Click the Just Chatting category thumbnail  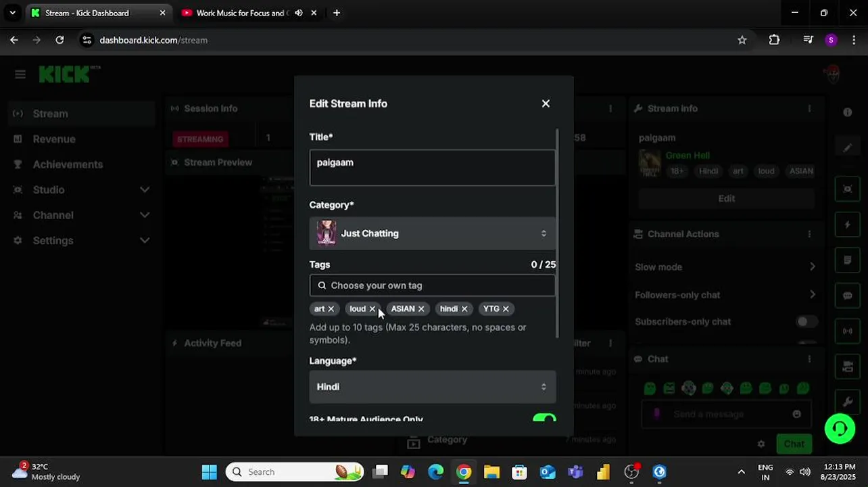pyautogui.click(x=327, y=233)
